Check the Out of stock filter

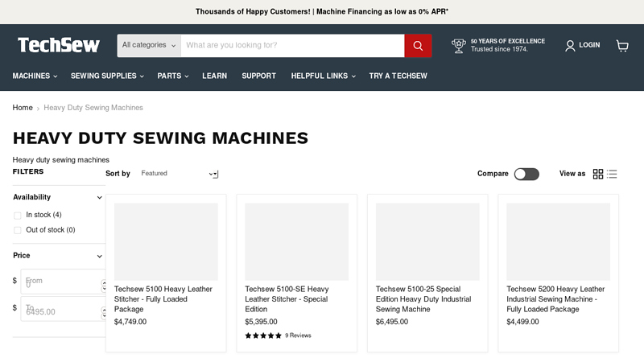17,230
